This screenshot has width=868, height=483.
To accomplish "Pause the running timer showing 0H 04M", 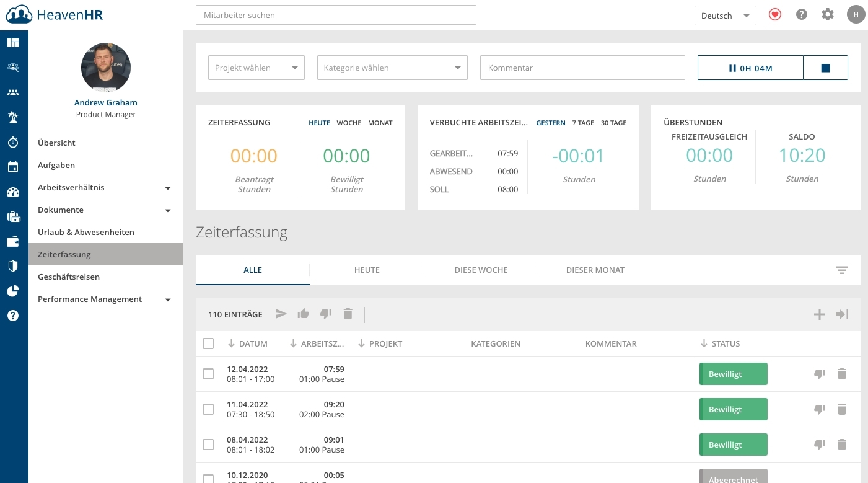I will (750, 68).
